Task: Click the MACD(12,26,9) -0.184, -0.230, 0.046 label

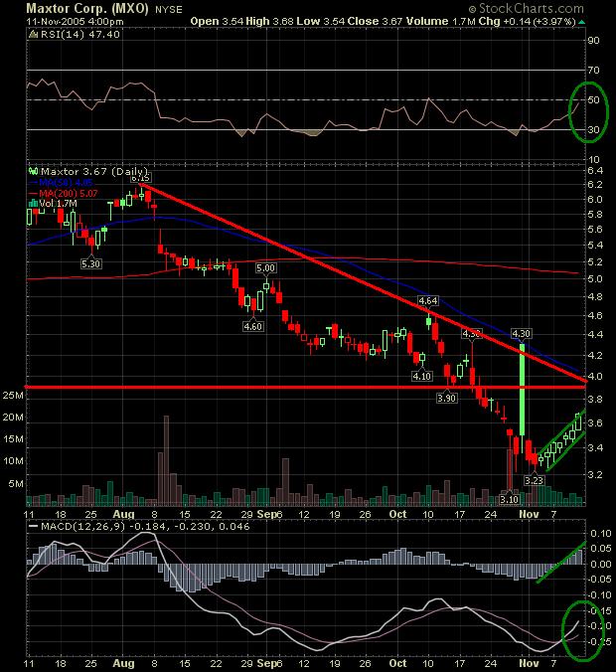Action: tap(145, 526)
